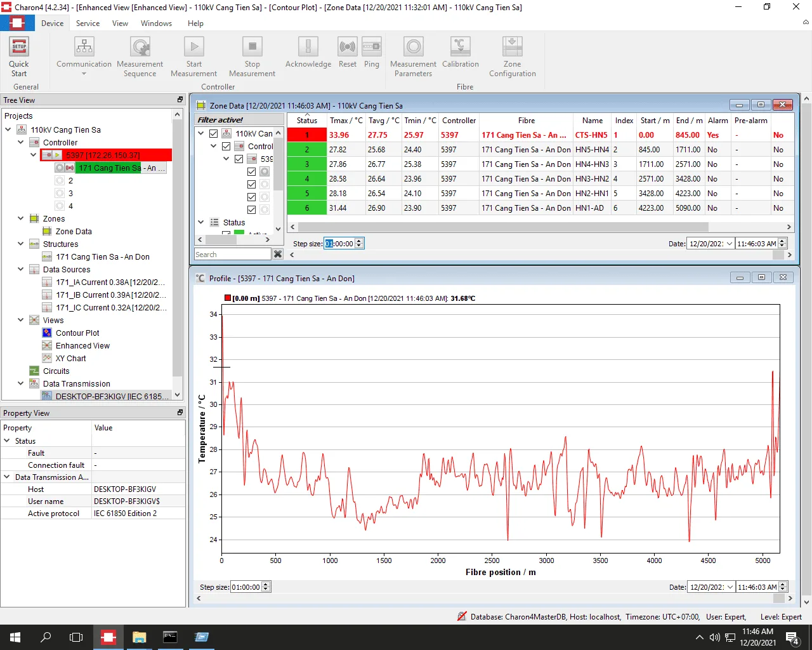The width and height of the screenshot is (812, 650).
Task: Open Contour Plot in Views tree
Action: pyautogui.click(x=77, y=333)
